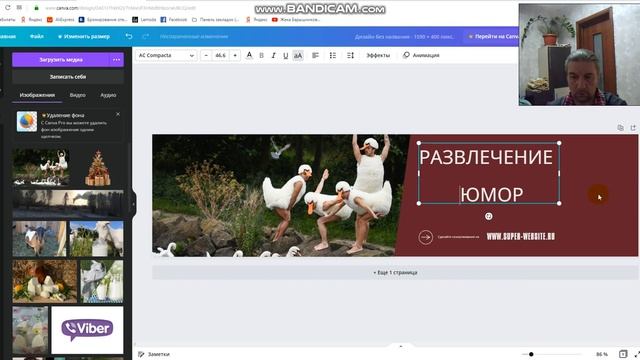Open the Facebook bookmark
Viewport: 640px width, 360px height.
coord(173,19)
